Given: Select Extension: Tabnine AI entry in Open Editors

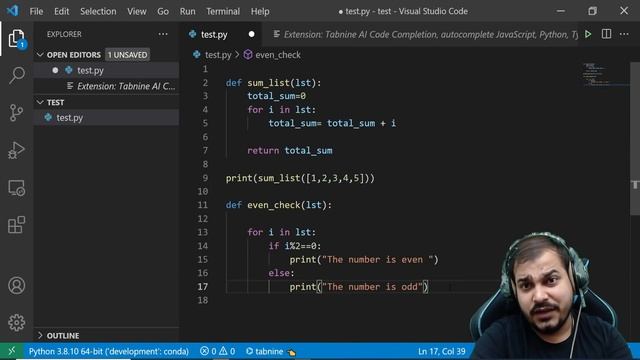Looking at the screenshot, I should click(x=106, y=86).
